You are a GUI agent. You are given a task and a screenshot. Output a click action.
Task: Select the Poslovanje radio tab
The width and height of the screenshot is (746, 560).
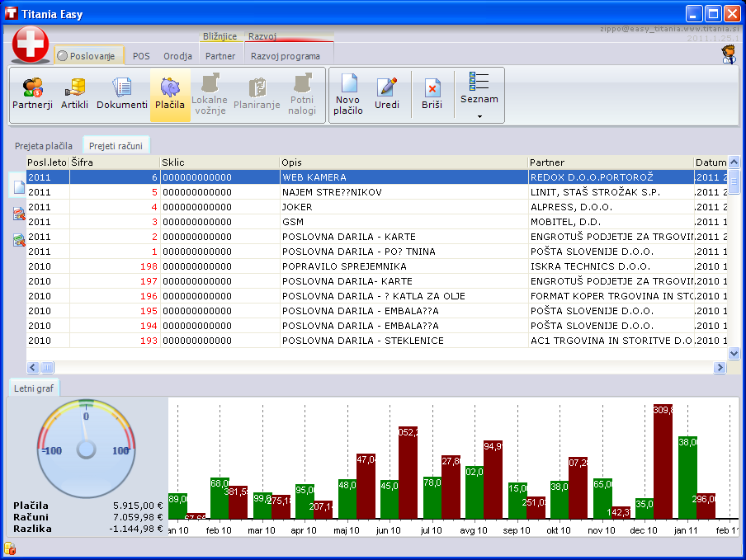click(89, 56)
